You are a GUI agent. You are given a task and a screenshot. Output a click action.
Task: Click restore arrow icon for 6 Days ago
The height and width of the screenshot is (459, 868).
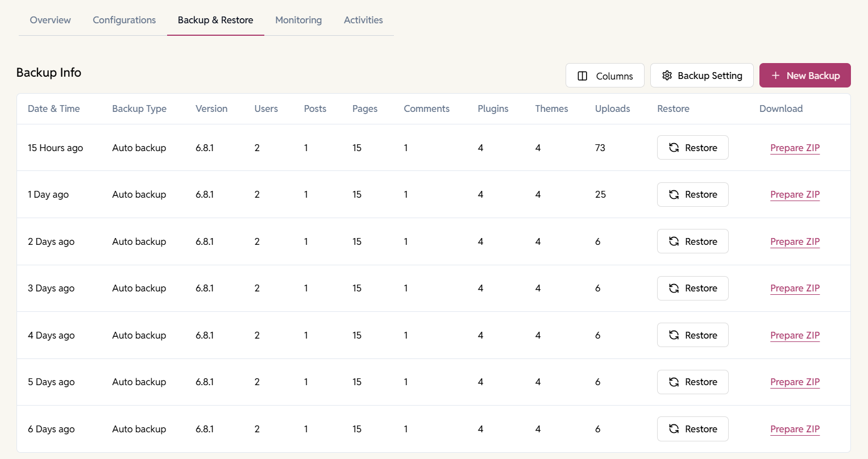pyautogui.click(x=674, y=429)
